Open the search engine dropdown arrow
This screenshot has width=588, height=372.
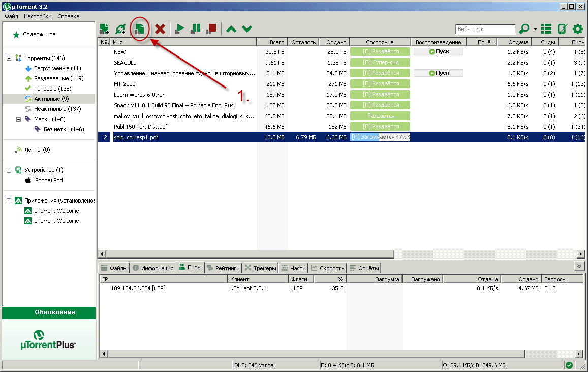coord(535,30)
